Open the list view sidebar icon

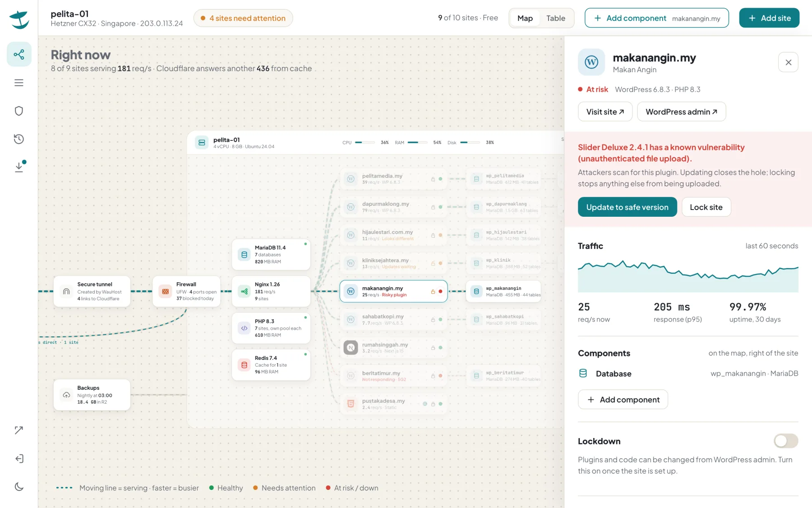[x=19, y=83]
